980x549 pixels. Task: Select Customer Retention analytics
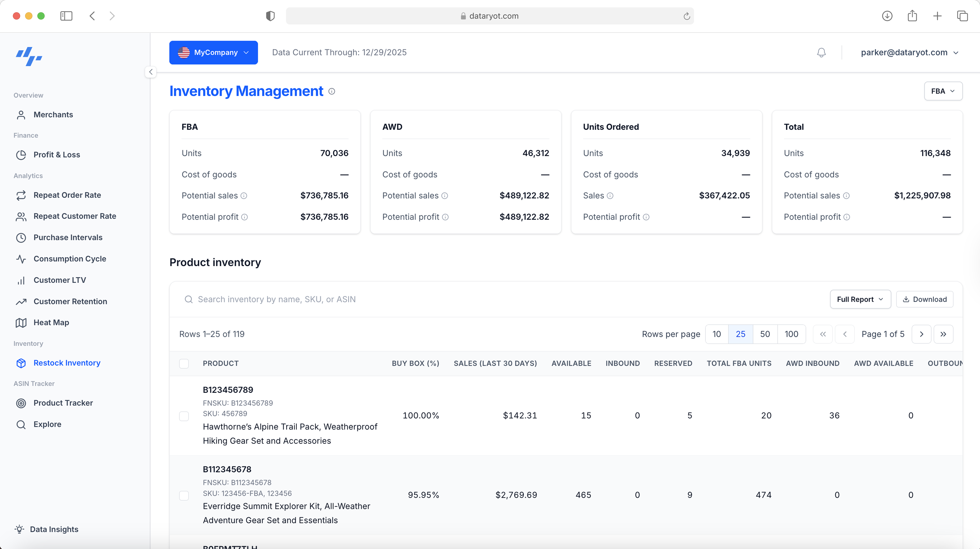click(70, 301)
